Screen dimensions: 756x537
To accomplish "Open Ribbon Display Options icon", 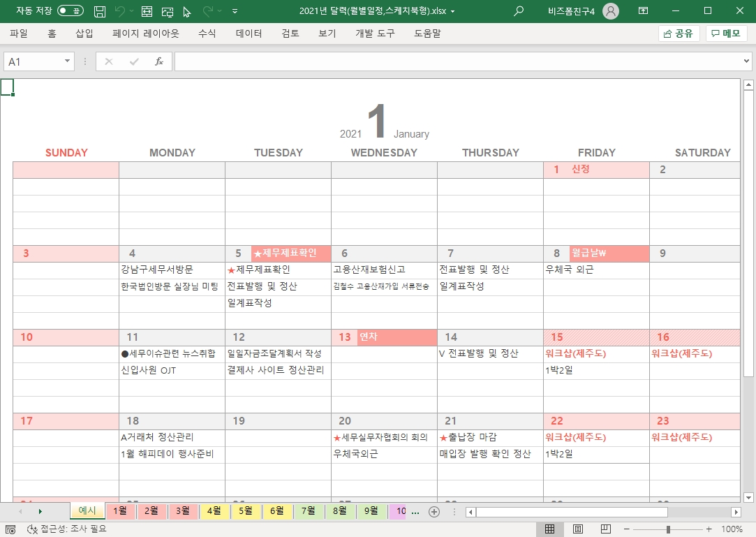I will coord(643,10).
